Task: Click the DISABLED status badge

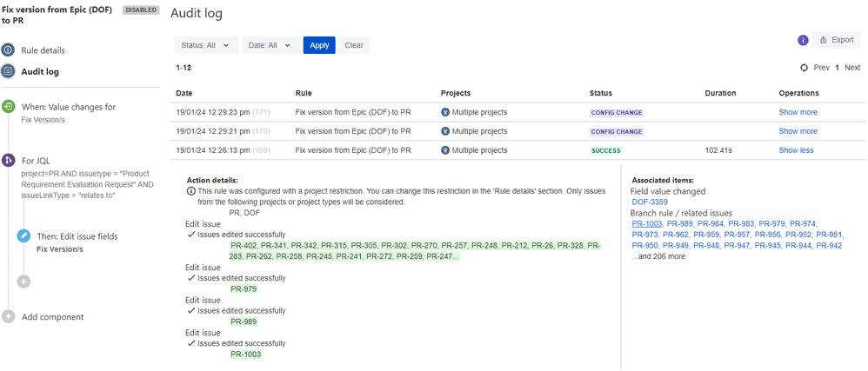Action: pos(141,10)
